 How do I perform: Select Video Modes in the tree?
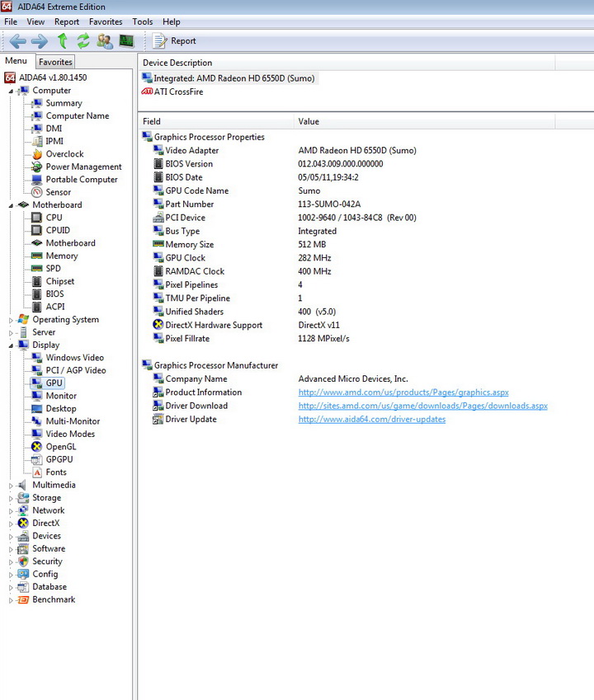(x=70, y=434)
